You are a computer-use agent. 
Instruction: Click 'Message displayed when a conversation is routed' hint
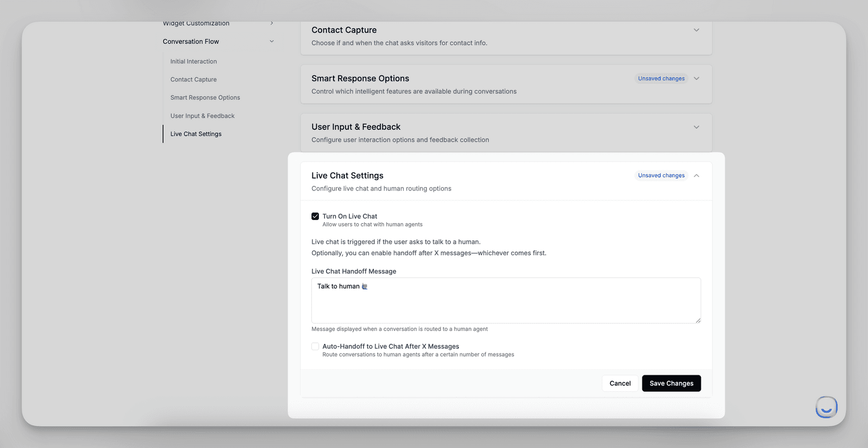(x=399, y=329)
